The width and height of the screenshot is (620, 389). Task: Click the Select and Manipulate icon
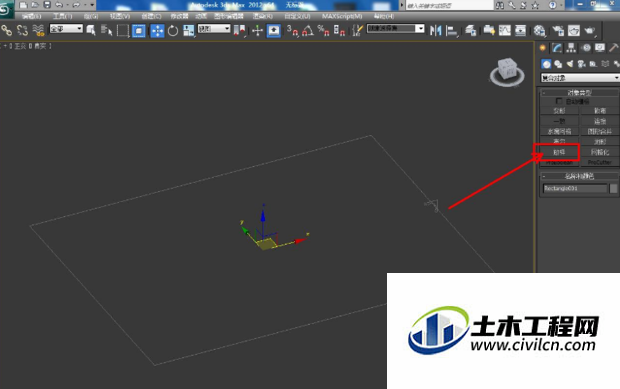point(257,30)
